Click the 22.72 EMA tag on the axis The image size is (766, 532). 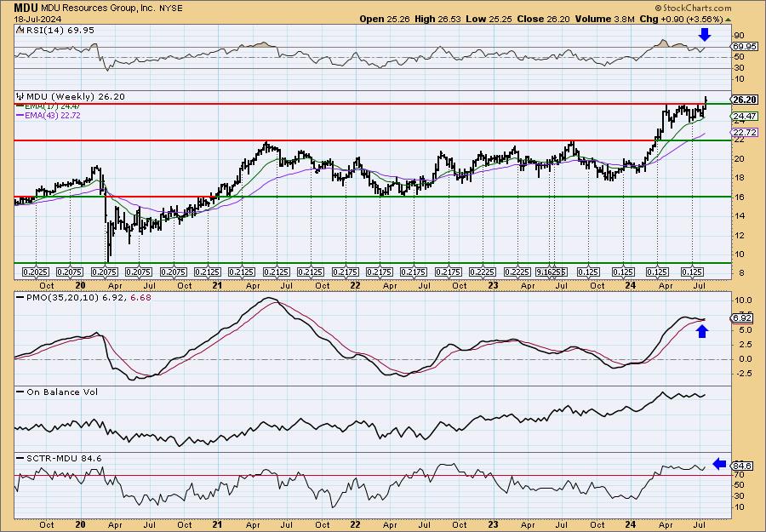pos(745,133)
